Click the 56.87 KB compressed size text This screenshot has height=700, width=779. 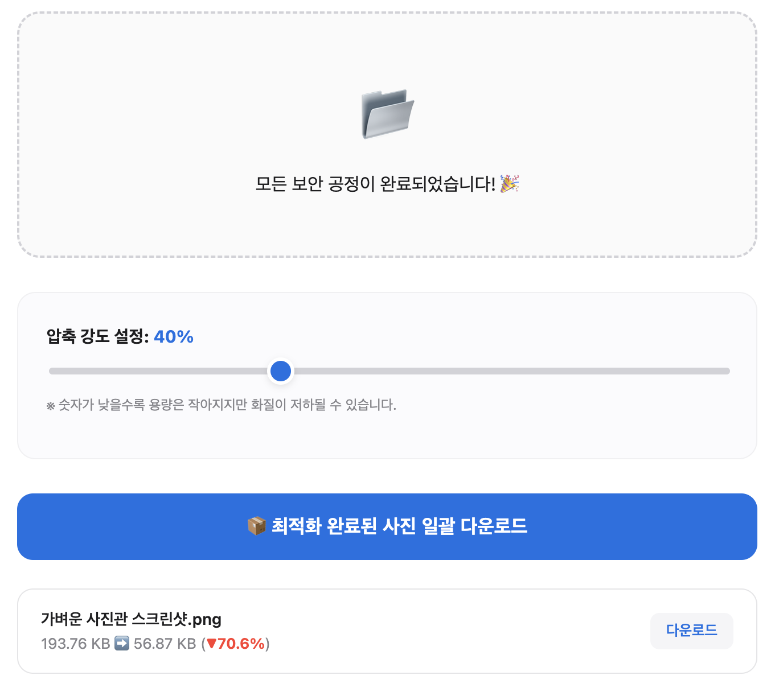click(x=164, y=644)
